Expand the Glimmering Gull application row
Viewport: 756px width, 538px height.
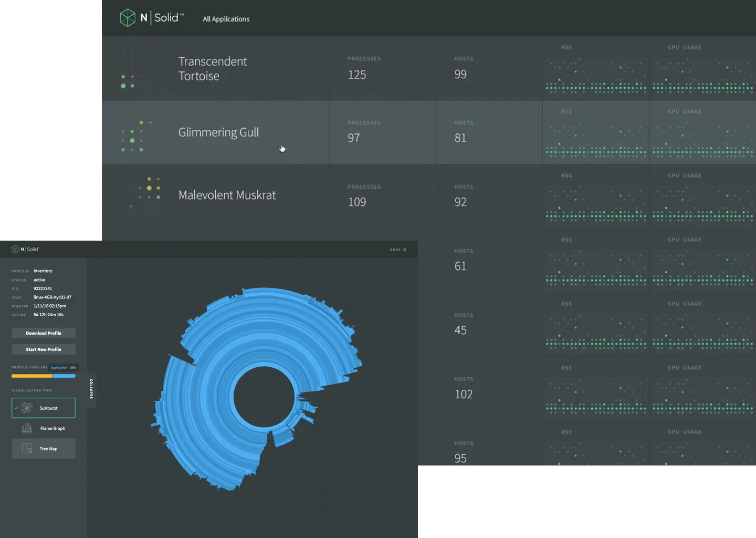click(x=218, y=132)
